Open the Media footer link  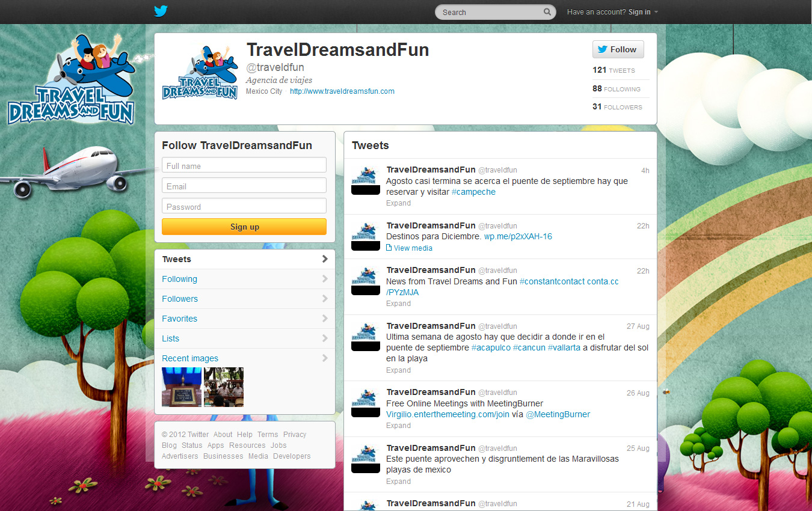(258, 456)
